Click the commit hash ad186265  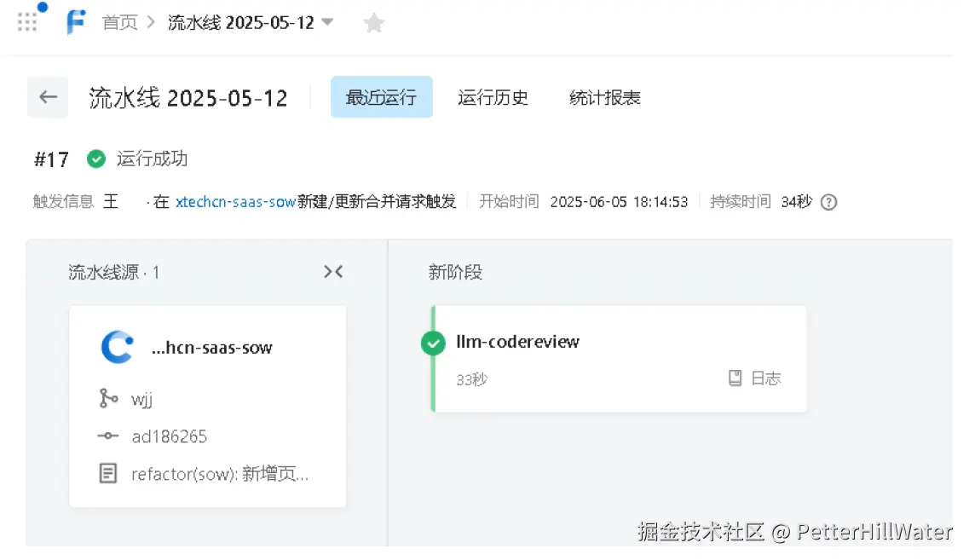pyautogui.click(x=170, y=436)
